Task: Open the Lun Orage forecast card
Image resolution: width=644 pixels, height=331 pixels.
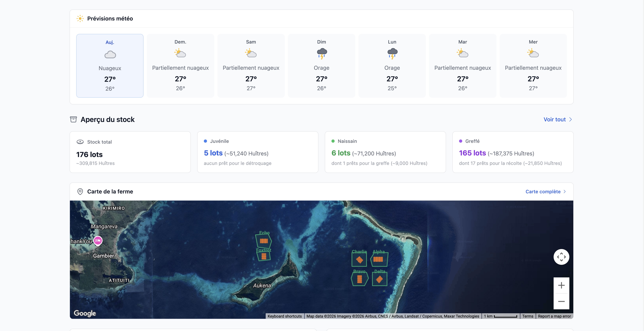Action: point(392,66)
